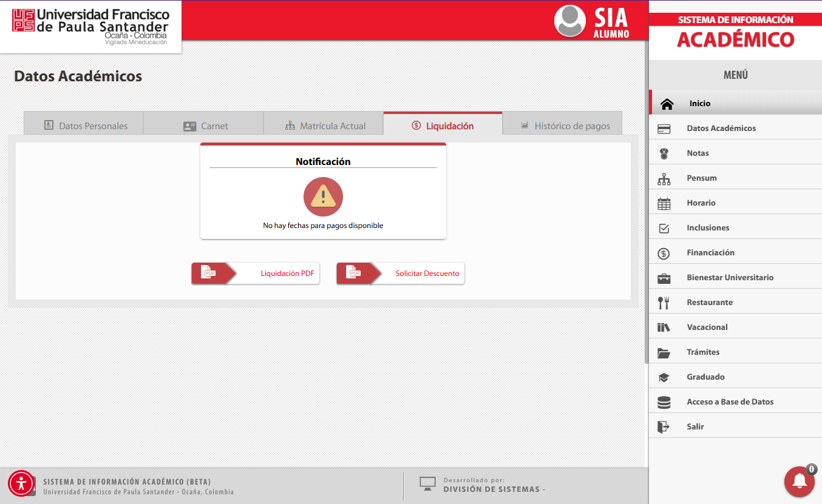The width and height of the screenshot is (822, 504).
Task: Click the warning triangle notification icon
Action: point(323,197)
